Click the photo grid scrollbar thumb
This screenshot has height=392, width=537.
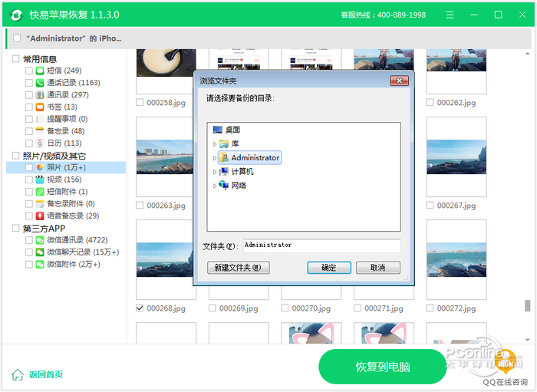(528, 306)
